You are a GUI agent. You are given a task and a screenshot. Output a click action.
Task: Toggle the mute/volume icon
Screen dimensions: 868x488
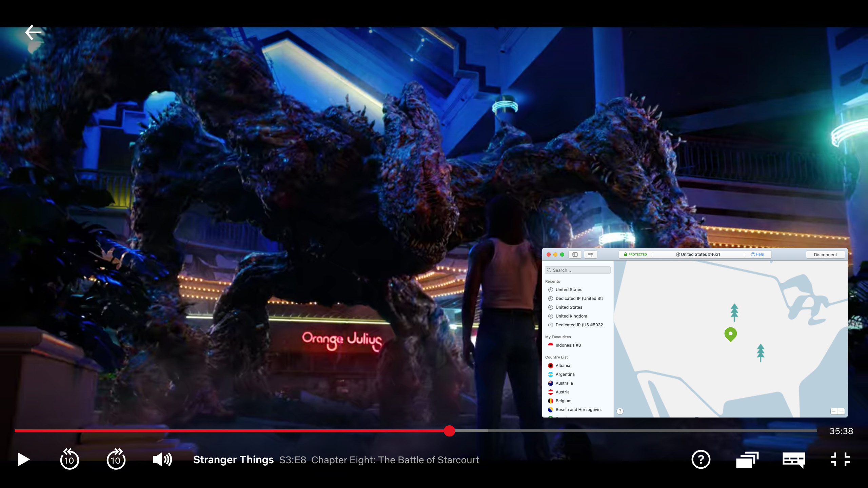(161, 460)
